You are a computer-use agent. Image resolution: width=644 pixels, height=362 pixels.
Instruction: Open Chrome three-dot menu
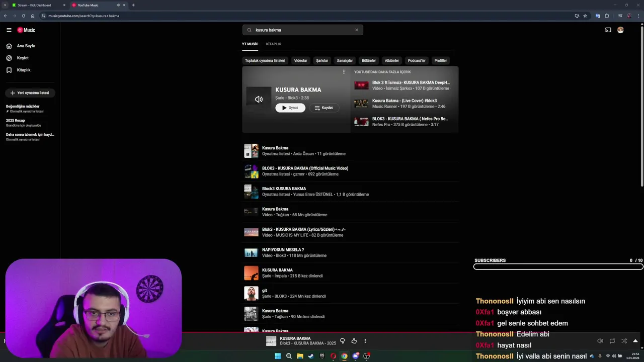coord(639,16)
